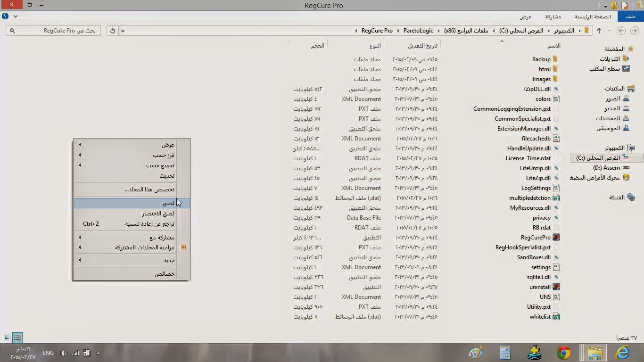
Task: Open the Backup folder icon
Action: pyautogui.click(x=555, y=59)
